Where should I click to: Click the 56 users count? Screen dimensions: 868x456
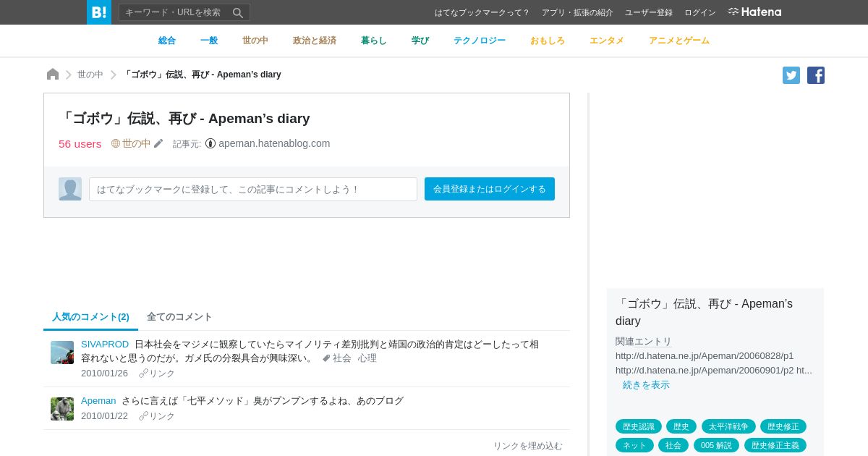[x=80, y=143]
